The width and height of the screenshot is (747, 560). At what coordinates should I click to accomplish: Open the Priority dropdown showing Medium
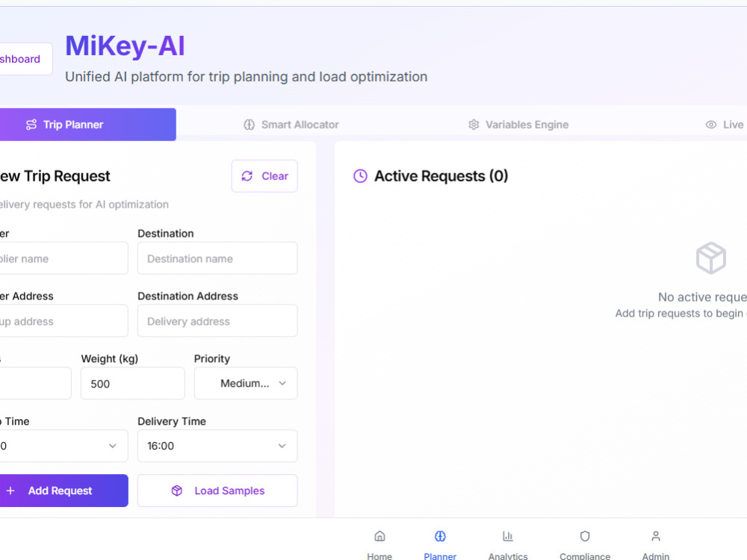click(x=246, y=383)
